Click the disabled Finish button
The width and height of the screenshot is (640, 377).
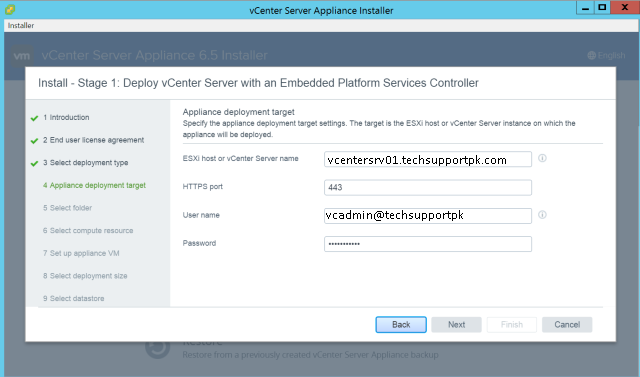pyautogui.click(x=512, y=325)
